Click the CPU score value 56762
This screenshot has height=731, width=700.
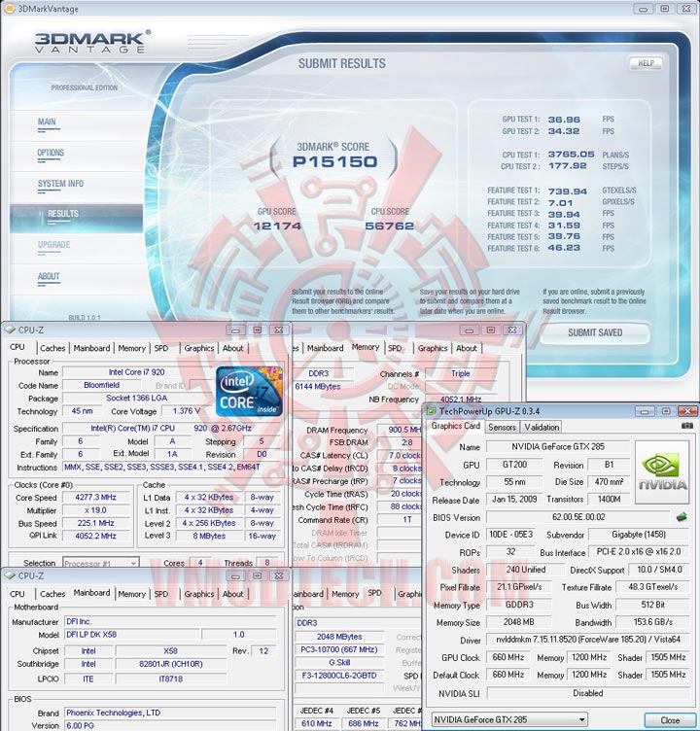click(x=390, y=226)
